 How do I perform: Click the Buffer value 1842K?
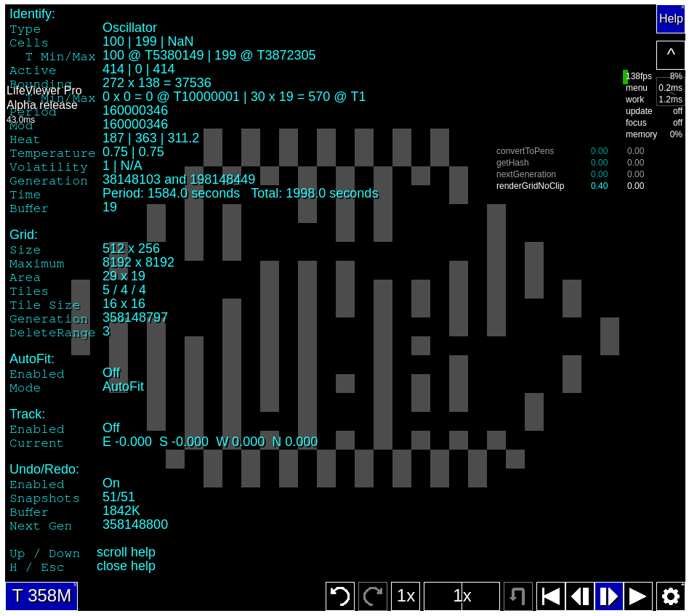coord(121,511)
